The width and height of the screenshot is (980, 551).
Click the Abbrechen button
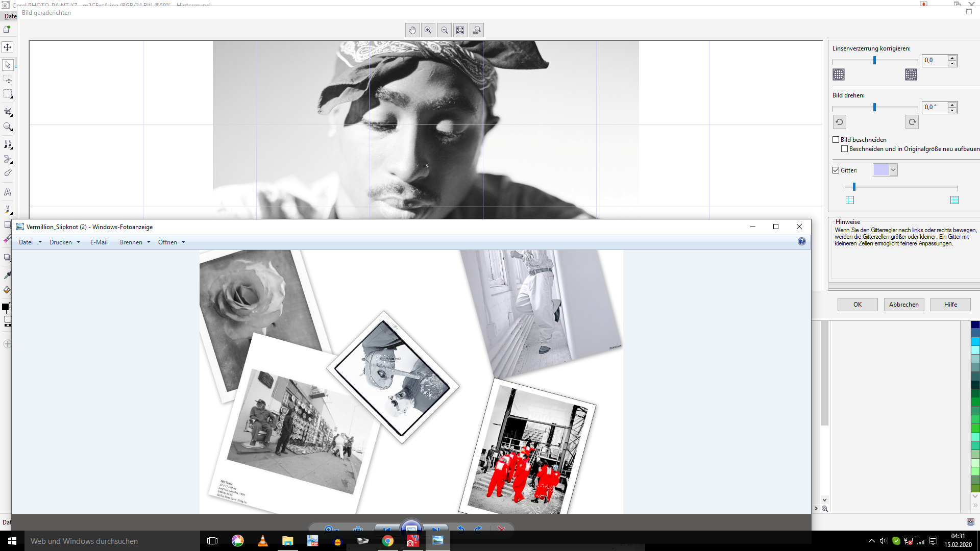(904, 305)
